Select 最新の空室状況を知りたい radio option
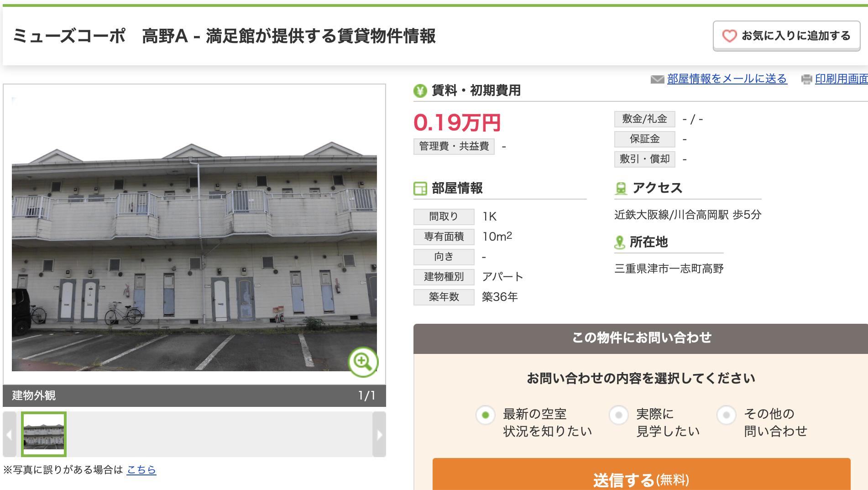This screenshot has width=868, height=490. click(x=486, y=415)
